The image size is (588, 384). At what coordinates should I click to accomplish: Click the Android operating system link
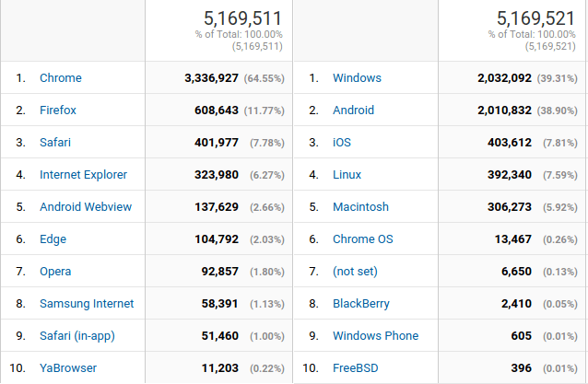[x=353, y=111]
